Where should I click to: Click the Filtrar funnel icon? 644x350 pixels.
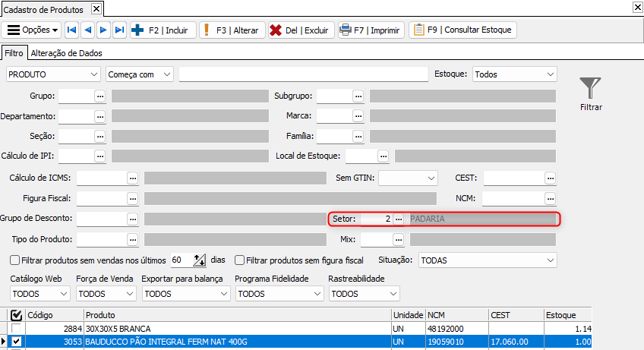point(590,87)
